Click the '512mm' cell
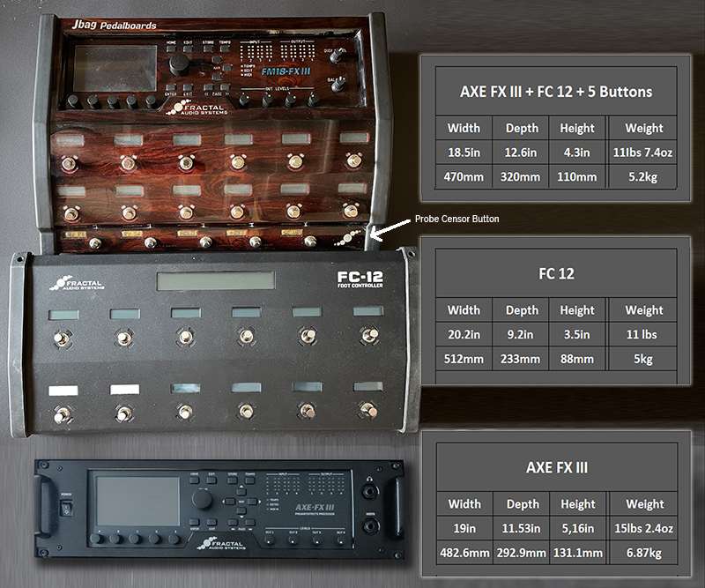The width and height of the screenshot is (705, 588). coord(464,359)
